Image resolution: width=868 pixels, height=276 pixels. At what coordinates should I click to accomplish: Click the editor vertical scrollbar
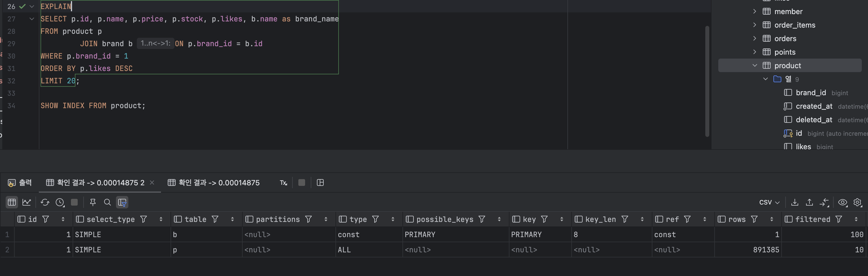click(707, 81)
